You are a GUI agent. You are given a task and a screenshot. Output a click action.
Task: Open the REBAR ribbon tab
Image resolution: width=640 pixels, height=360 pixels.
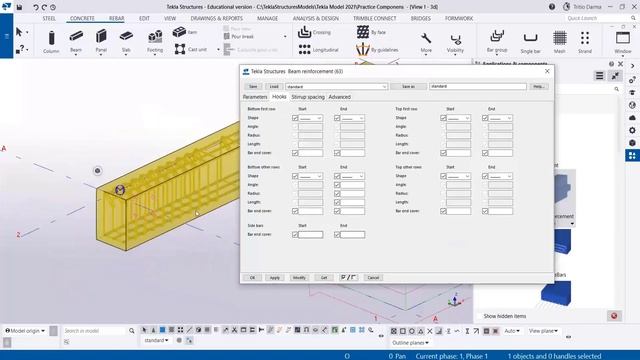pyautogui.click(x=116, y=18)
